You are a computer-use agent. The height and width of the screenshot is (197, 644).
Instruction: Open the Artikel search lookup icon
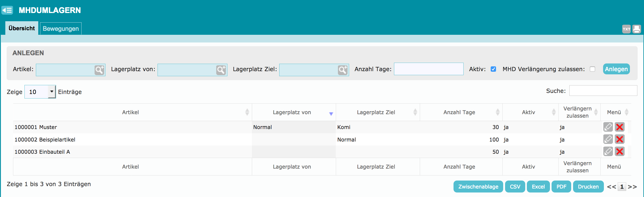[99, 70]
